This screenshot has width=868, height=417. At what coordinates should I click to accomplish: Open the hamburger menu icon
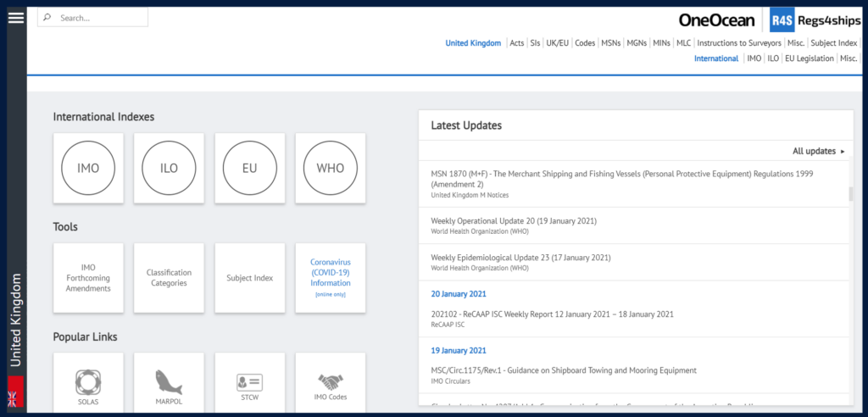(x=16, y=18)
